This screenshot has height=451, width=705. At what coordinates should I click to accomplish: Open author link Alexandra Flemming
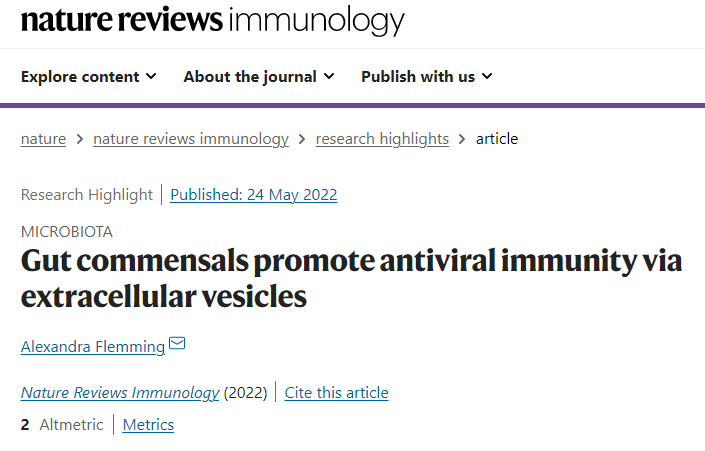(93, 347)
